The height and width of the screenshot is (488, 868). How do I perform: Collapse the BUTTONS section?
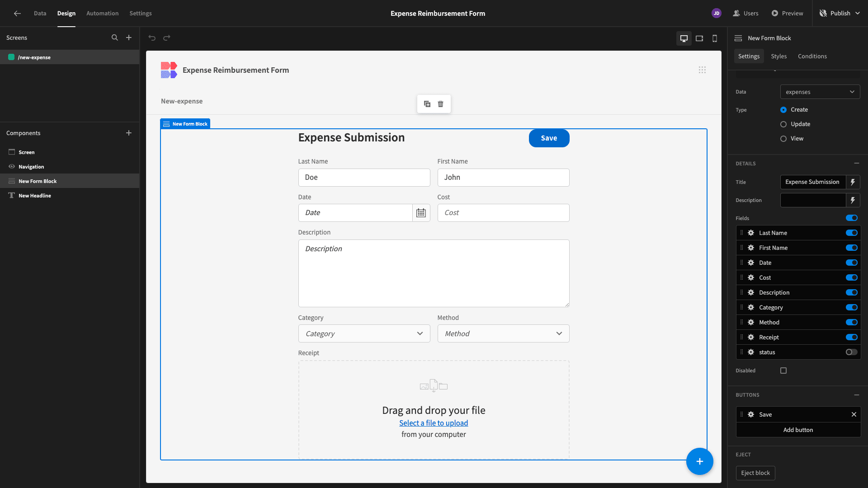[x=857, y=394]
